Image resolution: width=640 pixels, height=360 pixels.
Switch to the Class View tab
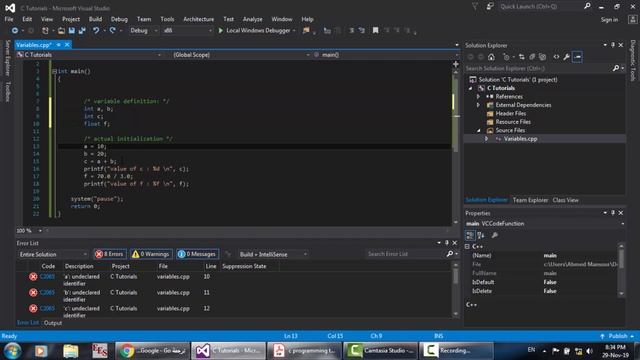[565, 200]
